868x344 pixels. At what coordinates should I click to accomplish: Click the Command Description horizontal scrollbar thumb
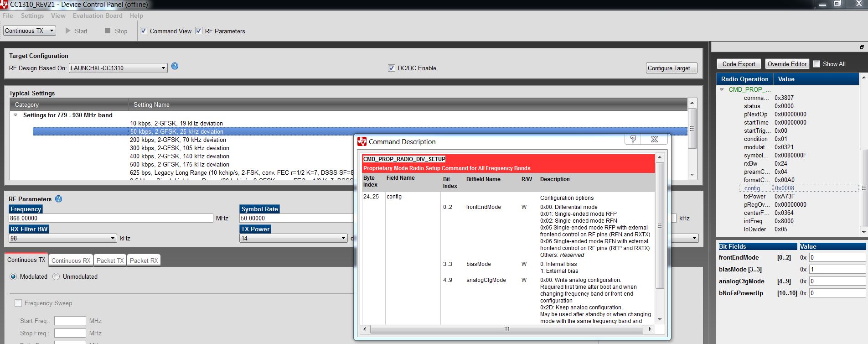(506, 329)
